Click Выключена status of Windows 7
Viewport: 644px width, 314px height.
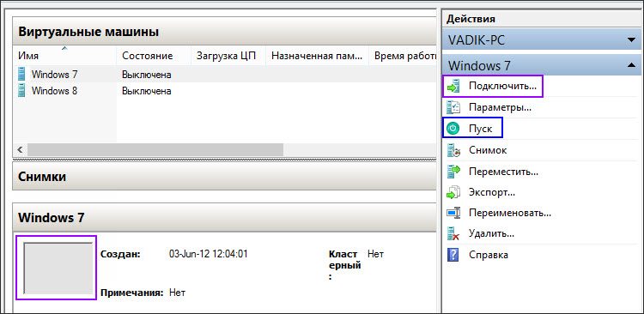click(x=146, y=75)
